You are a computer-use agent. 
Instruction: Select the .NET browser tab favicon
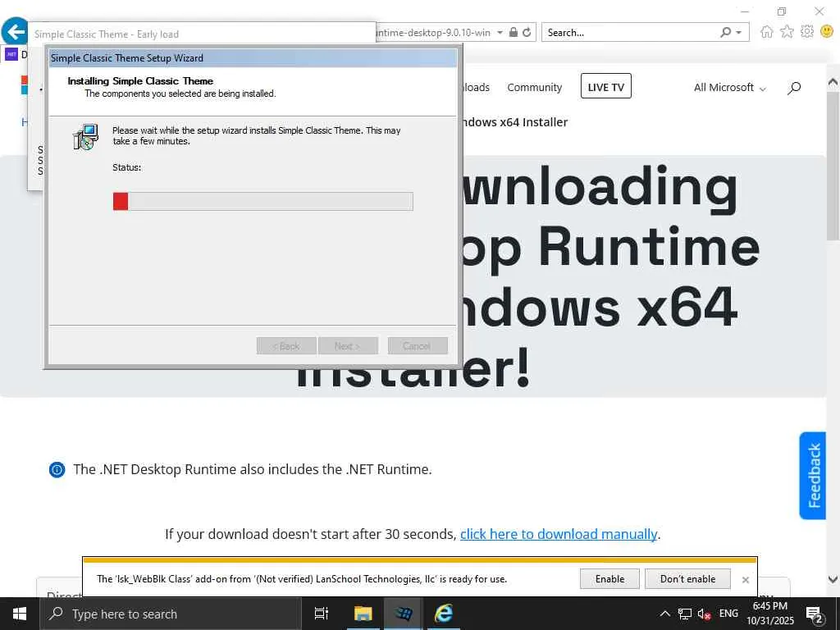click(11, 54)
